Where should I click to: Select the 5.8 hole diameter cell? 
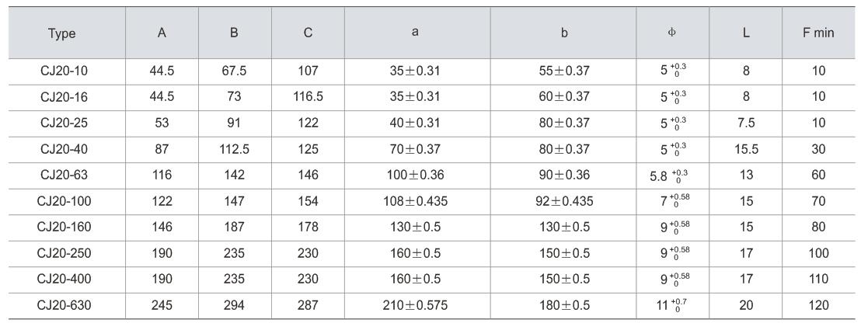click(x=668, y=175)
